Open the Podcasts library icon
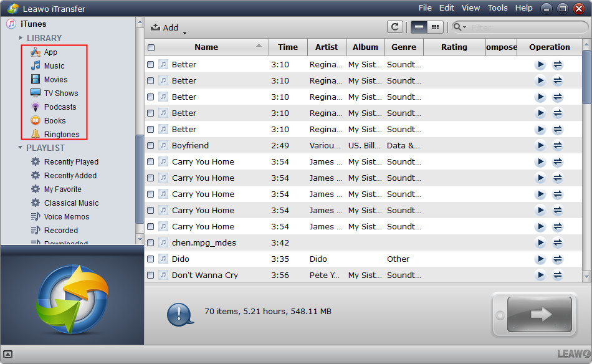Image resolution: width=592 pixels, height=364 pixels. tap(36, 107)
